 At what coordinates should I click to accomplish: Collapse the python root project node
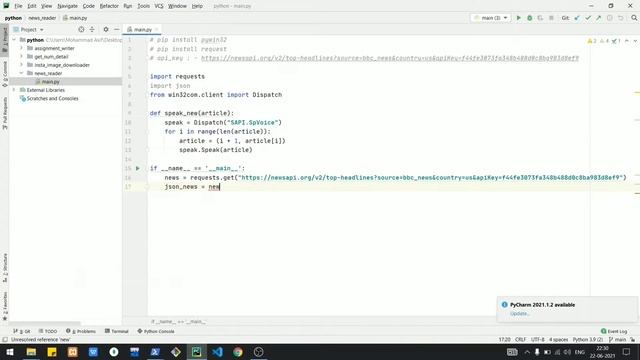(14, 40)
